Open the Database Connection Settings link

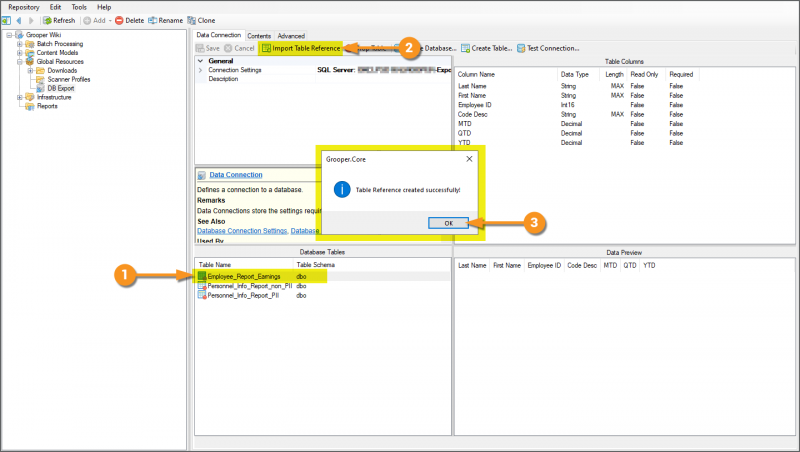pyautogui.click(x=242, y=231)
